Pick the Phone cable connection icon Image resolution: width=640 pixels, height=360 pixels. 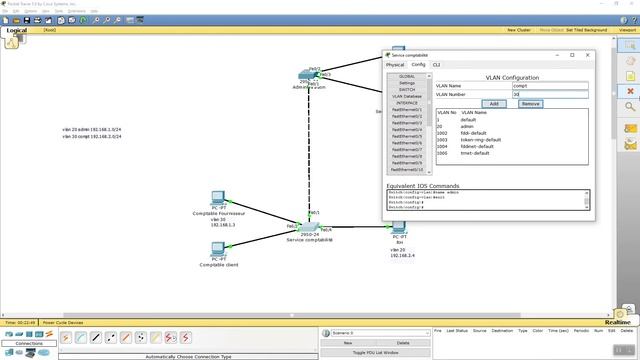click(x=141, y=338)
